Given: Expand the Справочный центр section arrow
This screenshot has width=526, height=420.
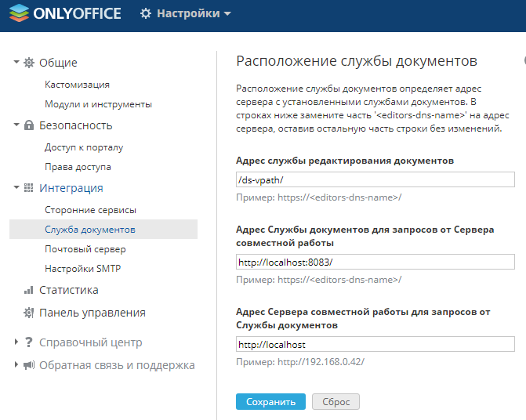Looking at the screenshot, I should (16, 342).
